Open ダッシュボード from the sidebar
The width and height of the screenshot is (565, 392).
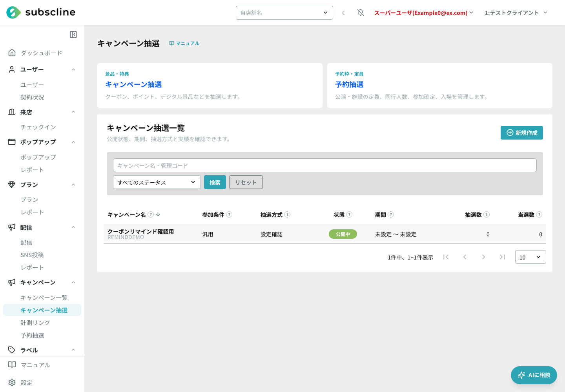[x=41, y=53]
